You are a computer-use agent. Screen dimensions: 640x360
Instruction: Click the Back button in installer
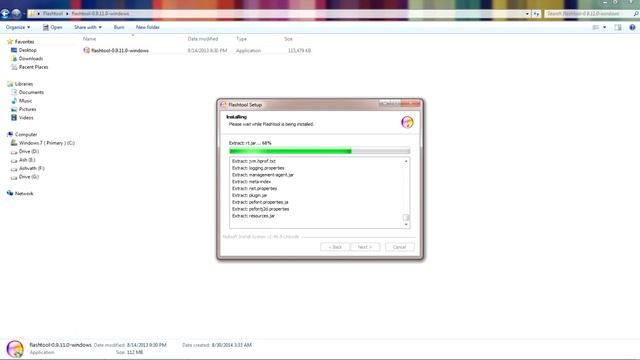[335, 247]
